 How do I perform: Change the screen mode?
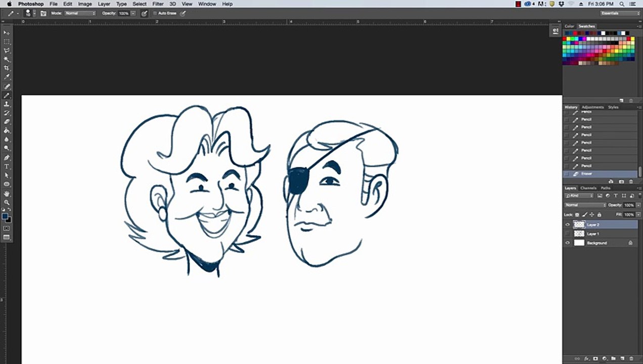click(7, 237)
